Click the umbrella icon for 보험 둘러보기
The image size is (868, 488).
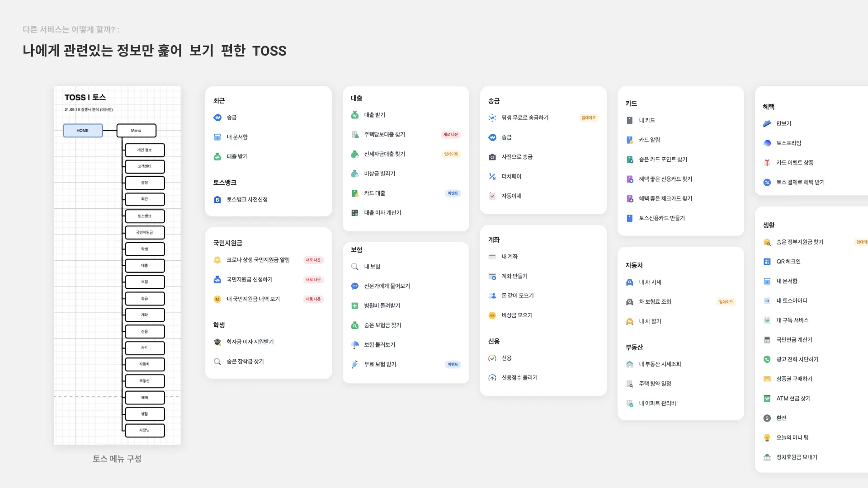[355, 345]
